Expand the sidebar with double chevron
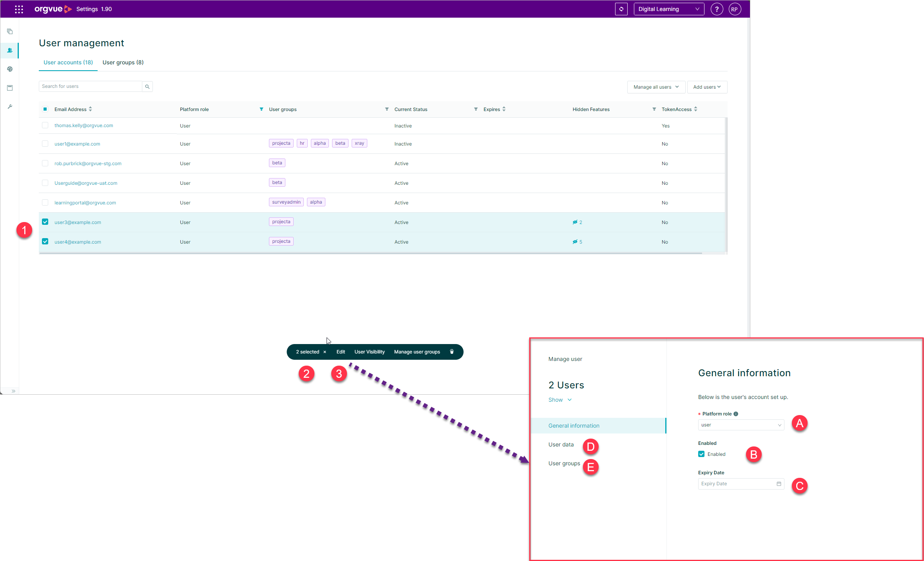 coord(13,391)
